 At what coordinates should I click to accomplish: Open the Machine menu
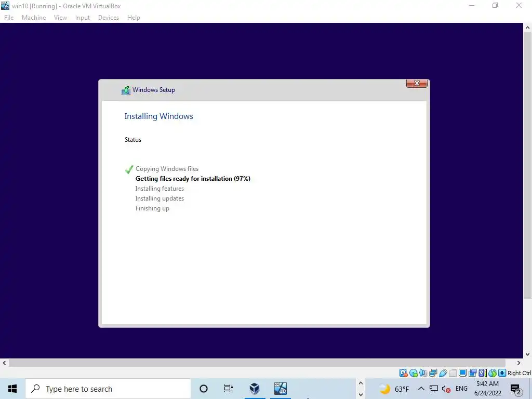click(x=34, y=18)
